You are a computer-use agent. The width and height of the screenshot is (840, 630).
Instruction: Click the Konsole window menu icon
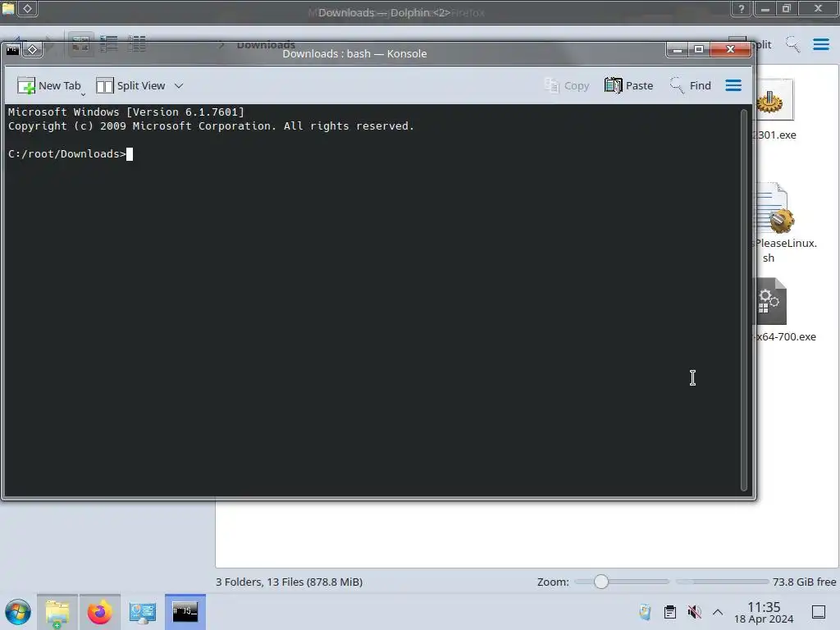tap(12, 50)
